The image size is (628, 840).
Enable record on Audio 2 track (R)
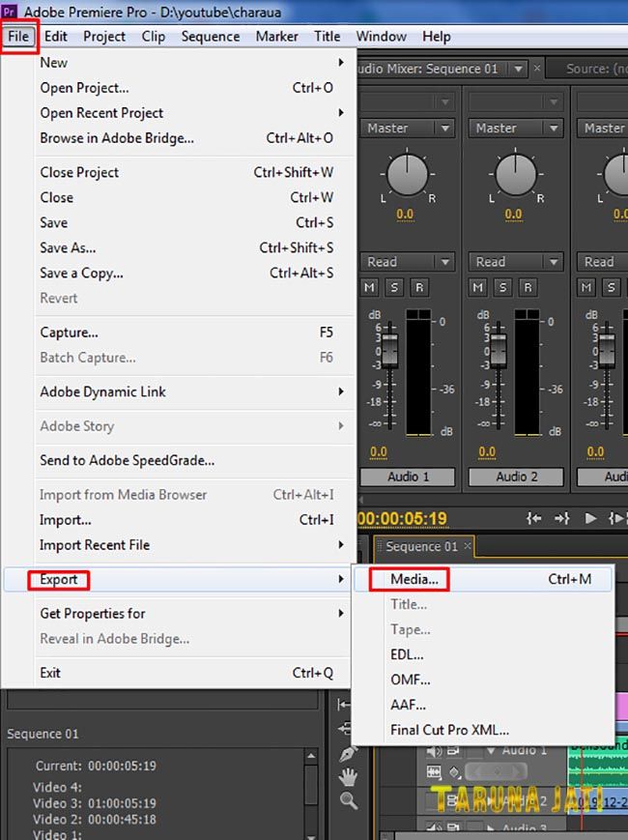click(528, 288)
